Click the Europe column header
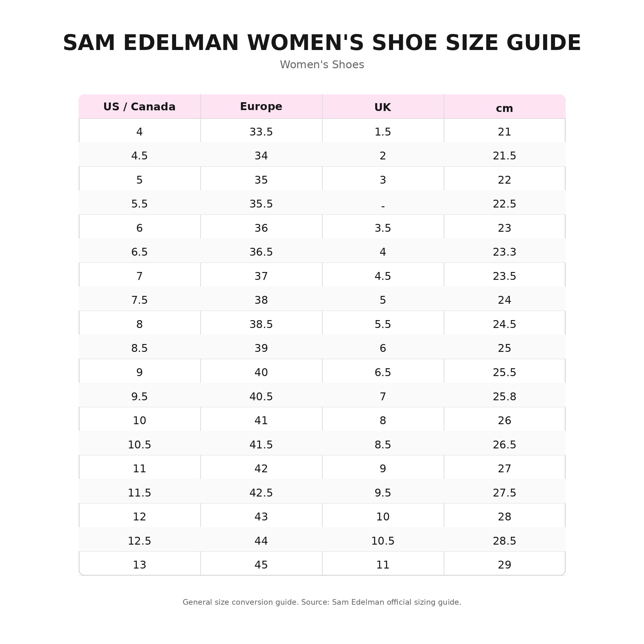The height and width of the screenshot is (644, 644). pyautogui.click(x=261, y=107)
